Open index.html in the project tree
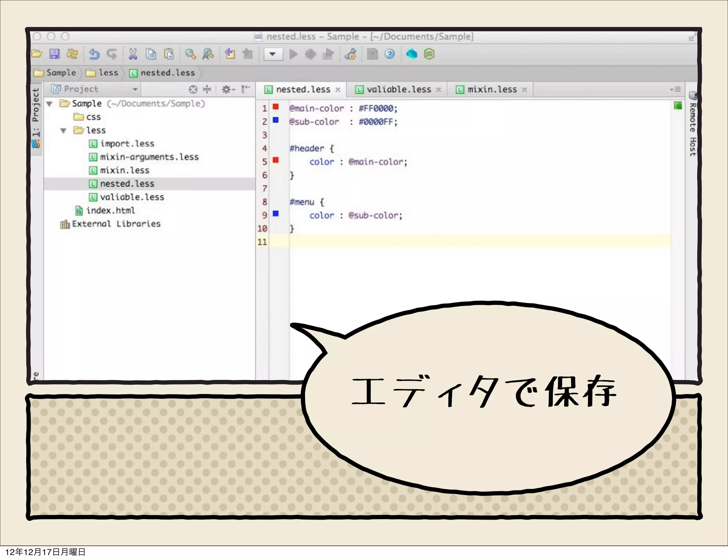 [x=110, y=211]
